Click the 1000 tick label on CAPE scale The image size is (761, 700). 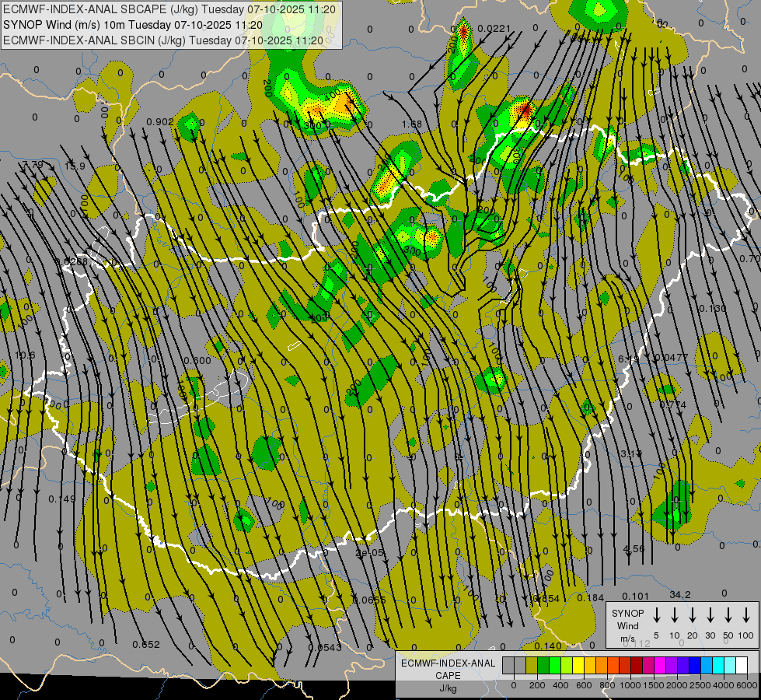[x=630, y=685]
